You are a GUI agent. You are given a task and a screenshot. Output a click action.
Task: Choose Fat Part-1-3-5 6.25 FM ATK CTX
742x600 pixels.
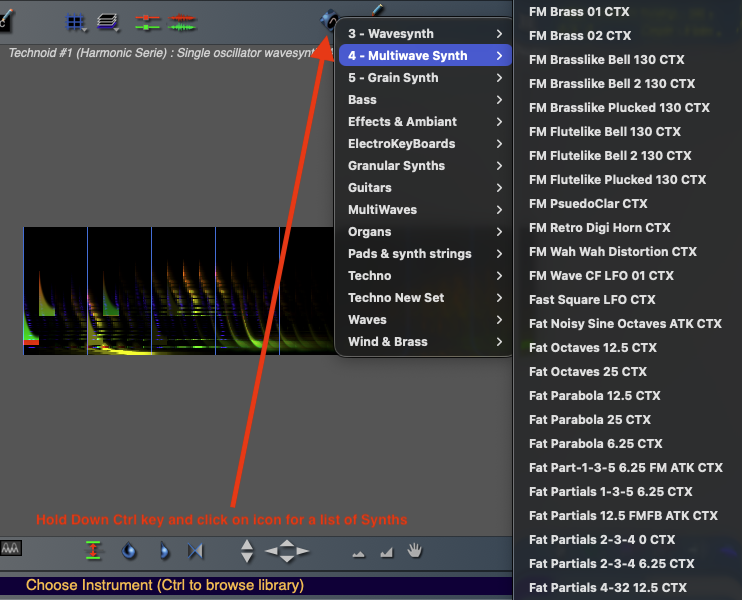pyautogui.click(x=626, y=468)
